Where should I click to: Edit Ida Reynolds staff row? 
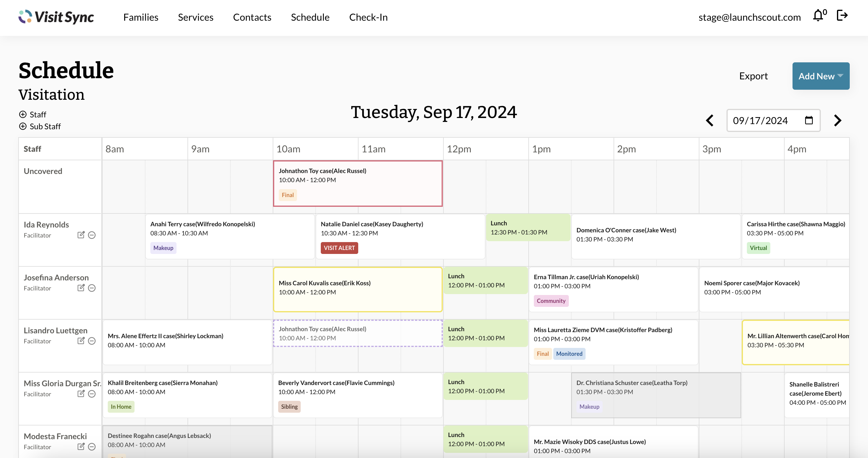(x=81, y=235)
